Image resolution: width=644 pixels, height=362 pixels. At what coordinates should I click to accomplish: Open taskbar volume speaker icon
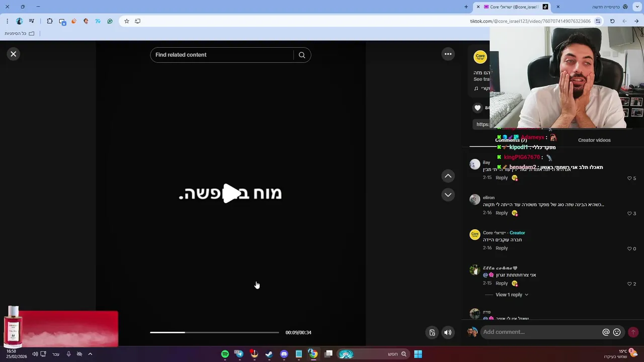pyautogui.click(x=35, y=354)
